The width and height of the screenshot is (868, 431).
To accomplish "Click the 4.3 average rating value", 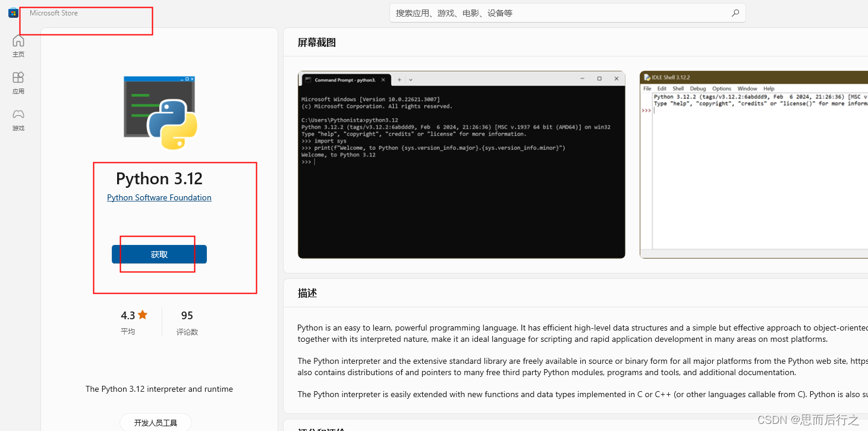I will (x=128, y=315).
